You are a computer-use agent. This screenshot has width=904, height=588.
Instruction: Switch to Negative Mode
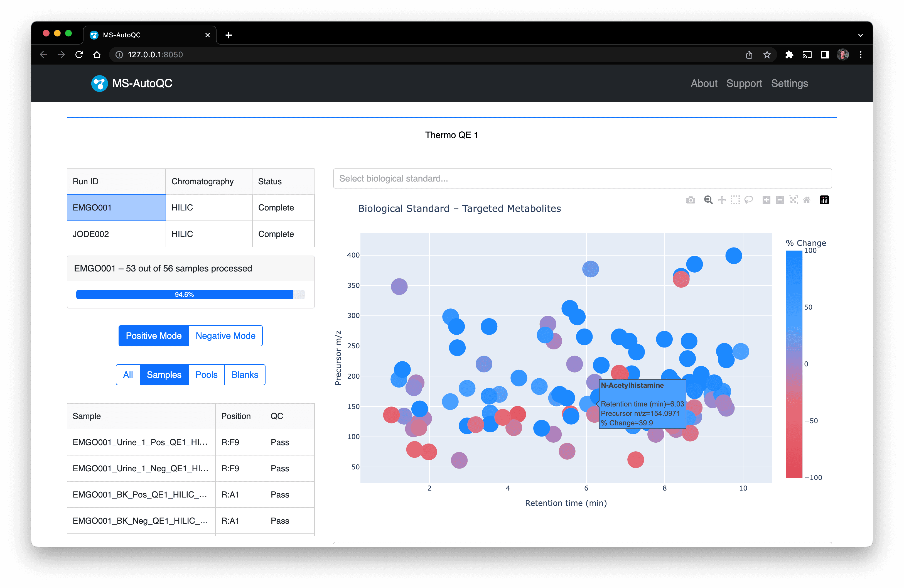pos(225,336)
